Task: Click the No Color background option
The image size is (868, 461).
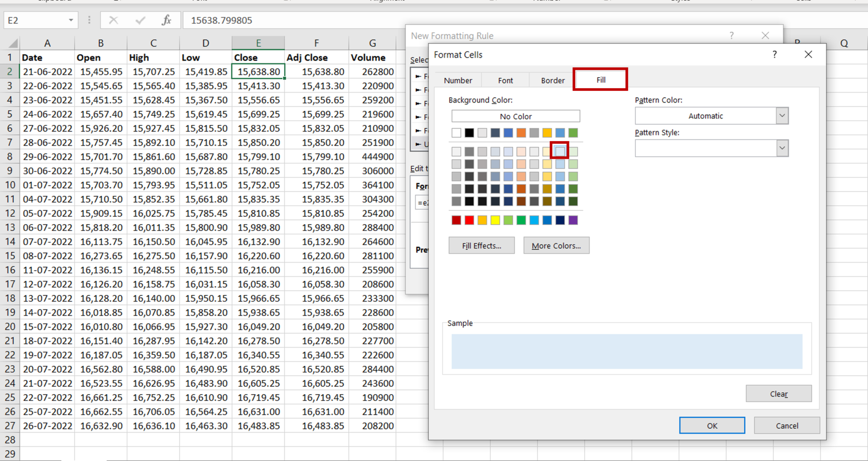Action: [x=515, y=116]
